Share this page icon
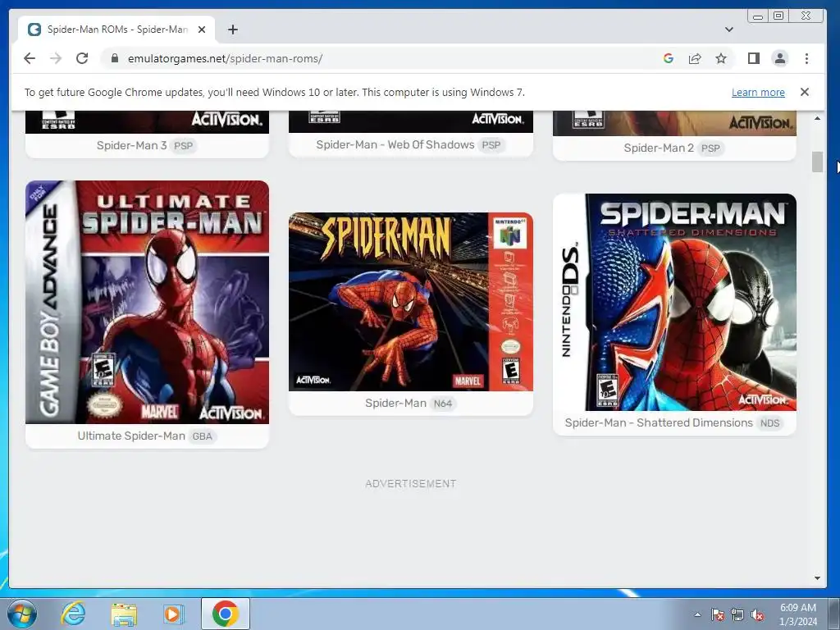The height and width of the screenshot is (630, 840). [695, 58]
